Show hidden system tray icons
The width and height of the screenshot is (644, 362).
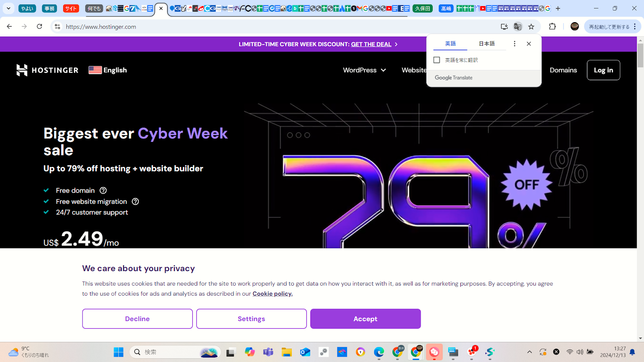pyautogui.click(x=530, y=352)
